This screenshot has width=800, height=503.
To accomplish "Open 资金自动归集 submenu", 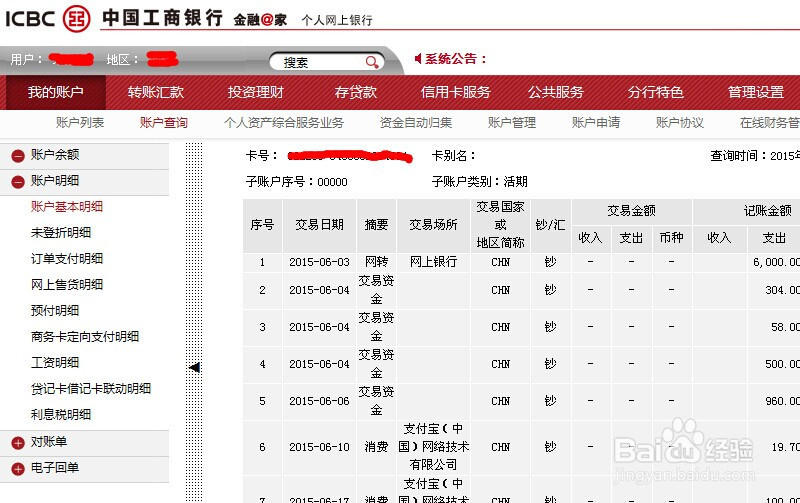I will (416, 122).
